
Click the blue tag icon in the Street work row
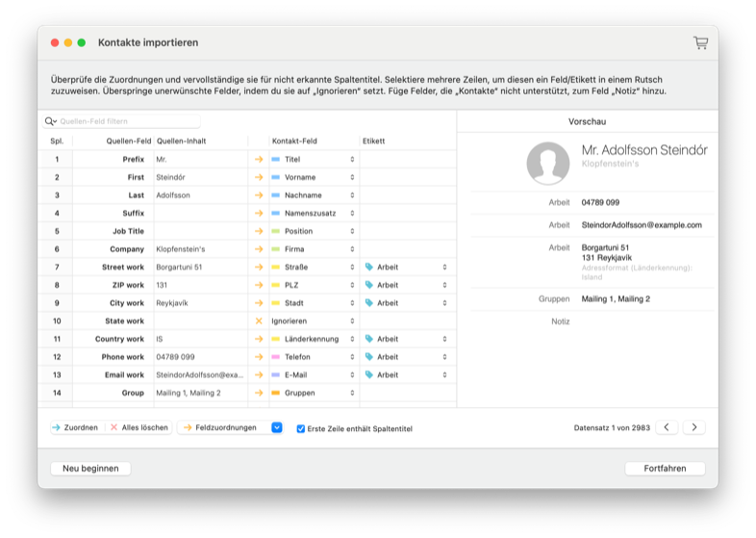point(369,267)
